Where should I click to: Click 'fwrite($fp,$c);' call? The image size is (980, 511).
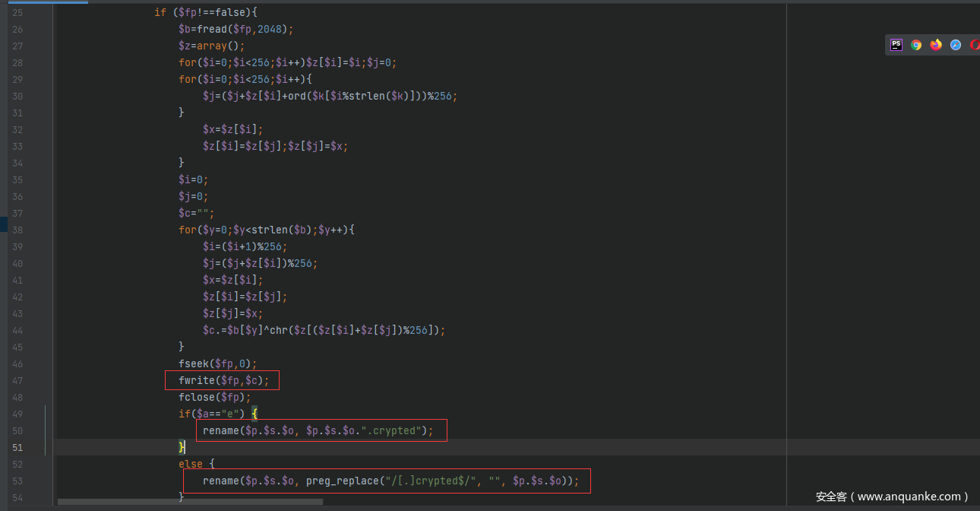tap(224, 380)
